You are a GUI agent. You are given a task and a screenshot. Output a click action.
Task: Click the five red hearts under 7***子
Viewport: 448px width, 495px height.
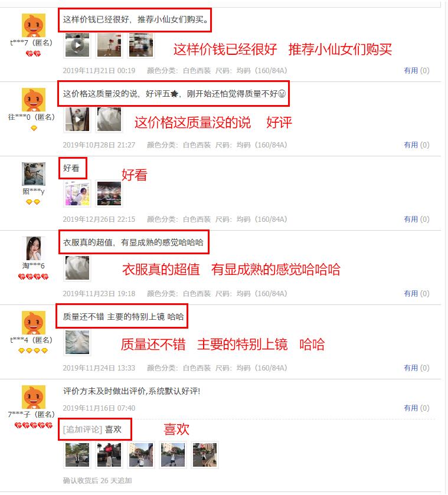coord(34,425)
